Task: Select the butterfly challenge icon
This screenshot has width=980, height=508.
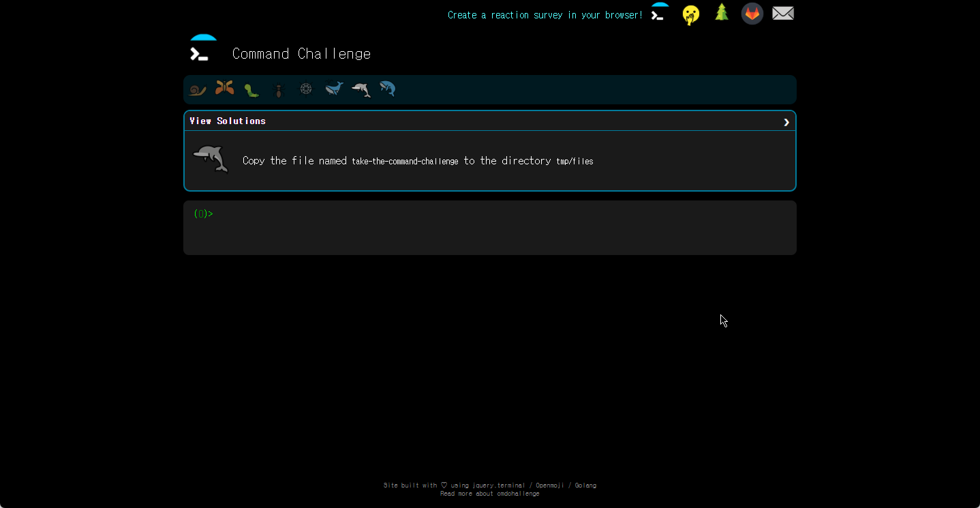Action: coord(224,89)
